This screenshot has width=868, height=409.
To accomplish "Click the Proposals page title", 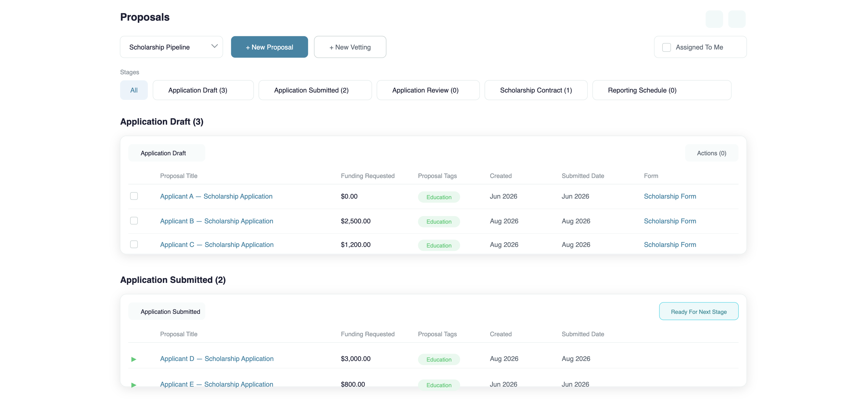I will coord(145,17).
